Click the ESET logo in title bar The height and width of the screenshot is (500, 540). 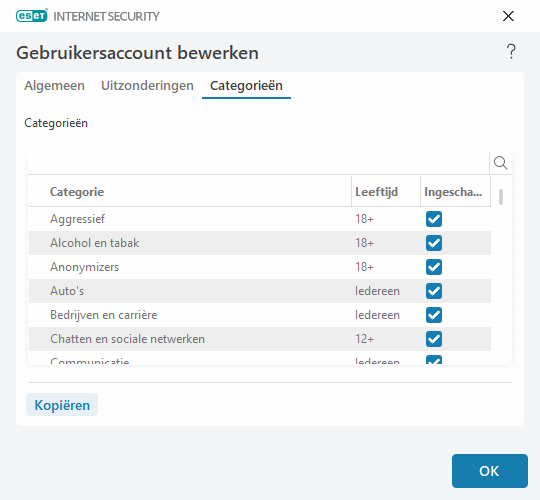point(31,16)
